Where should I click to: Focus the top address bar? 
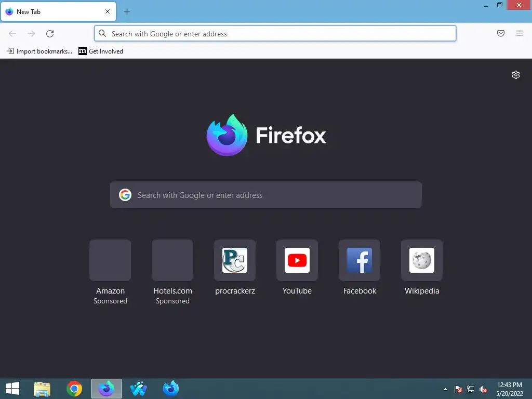coord(275,34)
